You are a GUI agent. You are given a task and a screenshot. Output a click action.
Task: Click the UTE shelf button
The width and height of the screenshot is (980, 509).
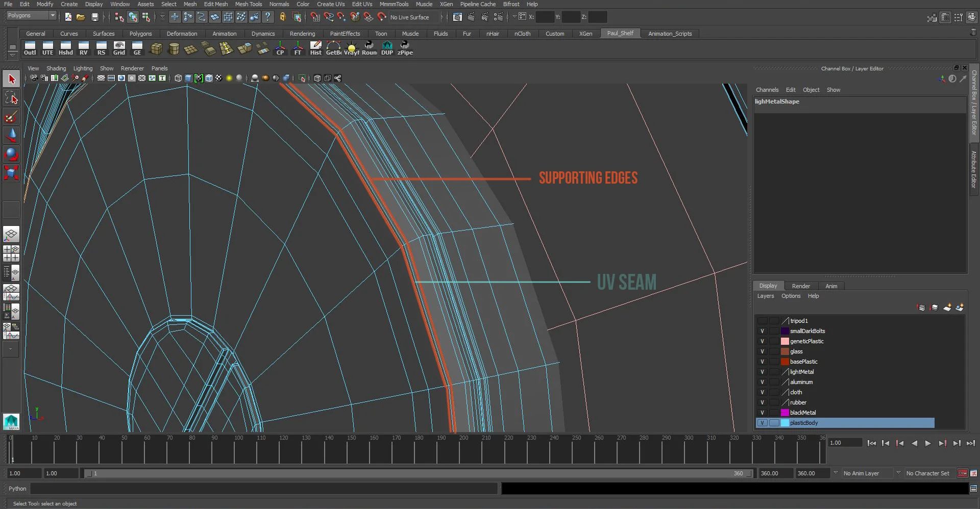click(48, 48)
